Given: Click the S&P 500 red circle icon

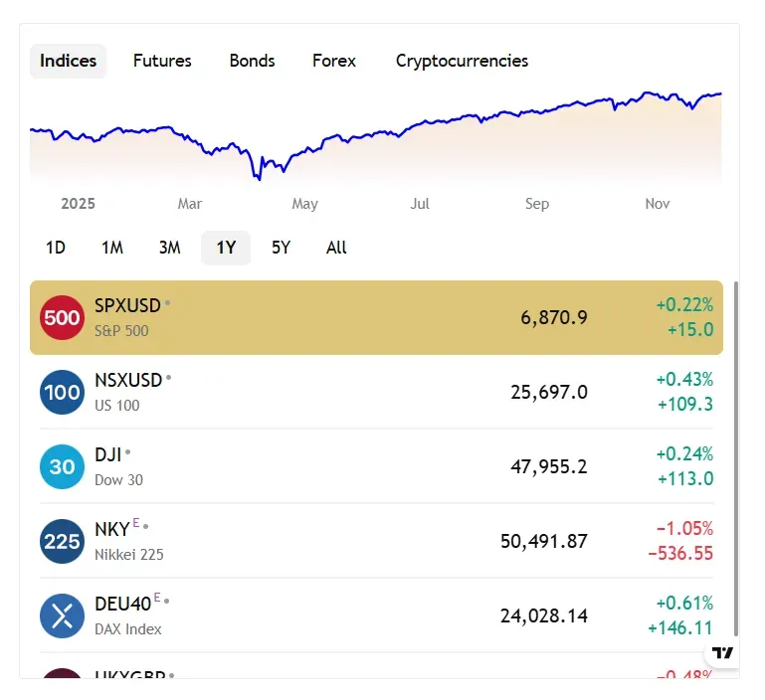Looking at the screenshot, I should 62,318.
